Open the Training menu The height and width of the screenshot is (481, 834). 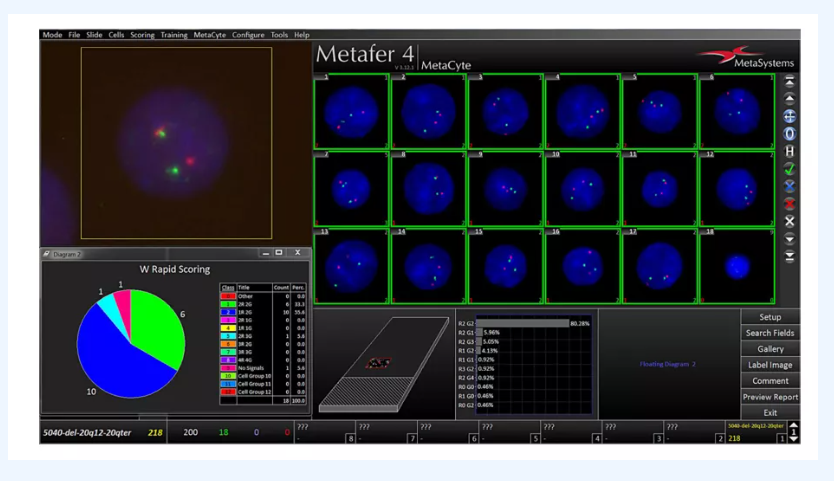(174, 35)
